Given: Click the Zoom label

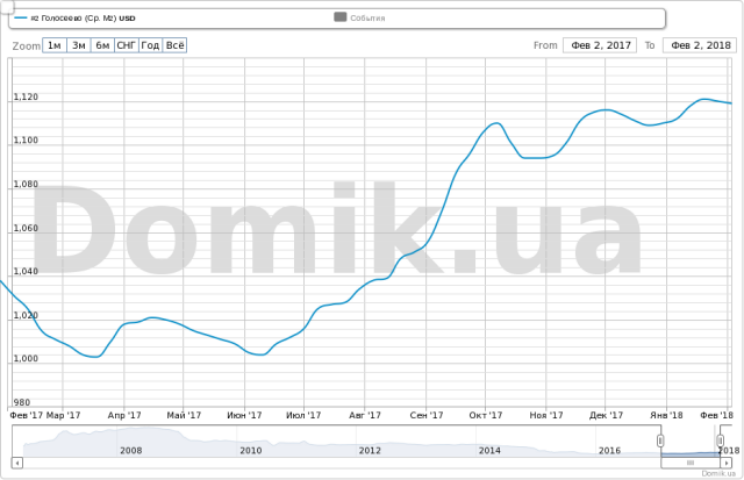Looking at the screenshot, I should [x=27, y=46].
